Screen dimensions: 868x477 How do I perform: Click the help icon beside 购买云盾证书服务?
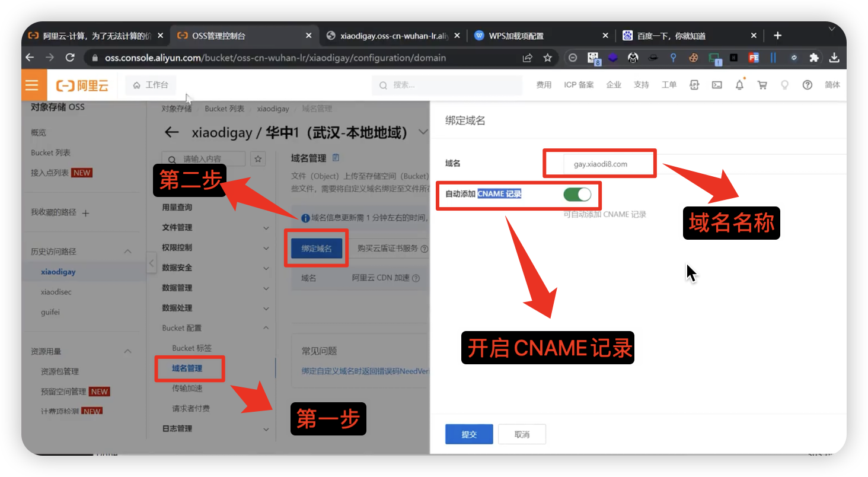point(425,249)
